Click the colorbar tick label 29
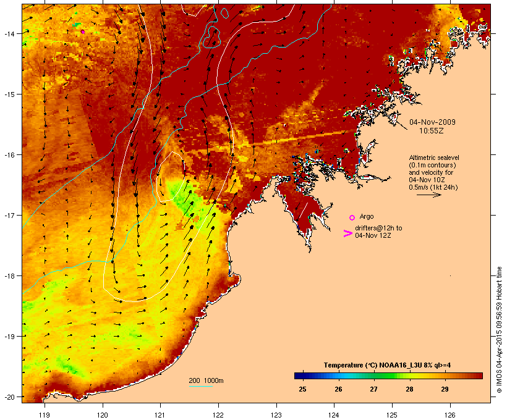Viewport: 507px width, 420px height. click(x=445, y=389)
